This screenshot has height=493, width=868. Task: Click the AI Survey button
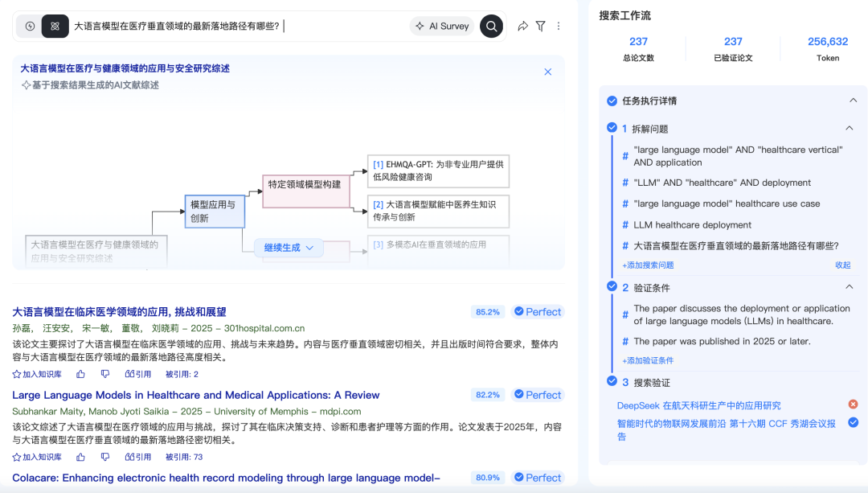pos(441,26)
